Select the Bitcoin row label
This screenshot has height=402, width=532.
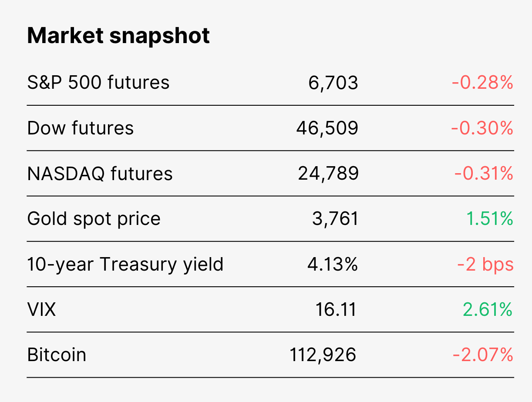tap(57, 355)
